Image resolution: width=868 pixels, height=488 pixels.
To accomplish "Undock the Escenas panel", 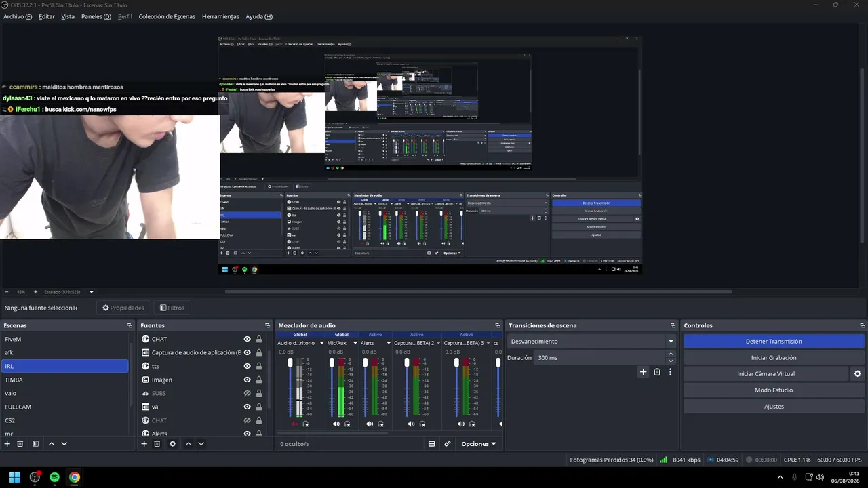I will (x=130, y=326).
